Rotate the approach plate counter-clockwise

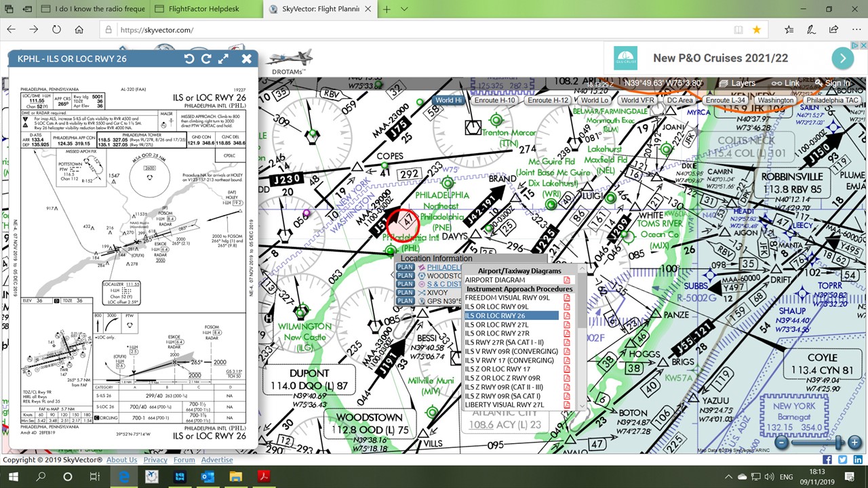pyautogui.click(x=189, y=59)
